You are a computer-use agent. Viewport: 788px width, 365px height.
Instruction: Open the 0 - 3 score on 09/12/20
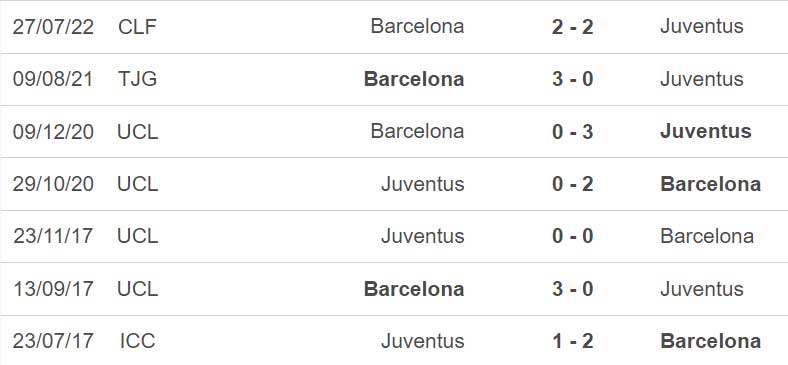pyautogui.click(x=572, y=132)
